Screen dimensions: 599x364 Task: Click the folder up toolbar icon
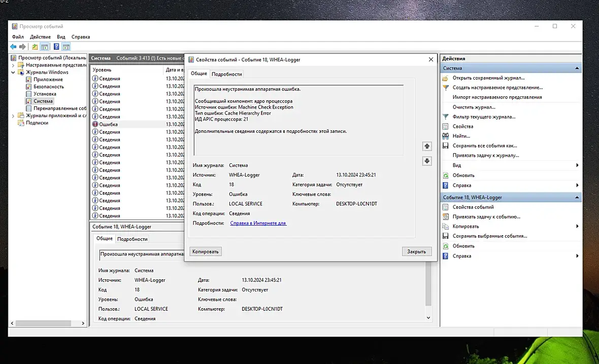tap(35, 47)
